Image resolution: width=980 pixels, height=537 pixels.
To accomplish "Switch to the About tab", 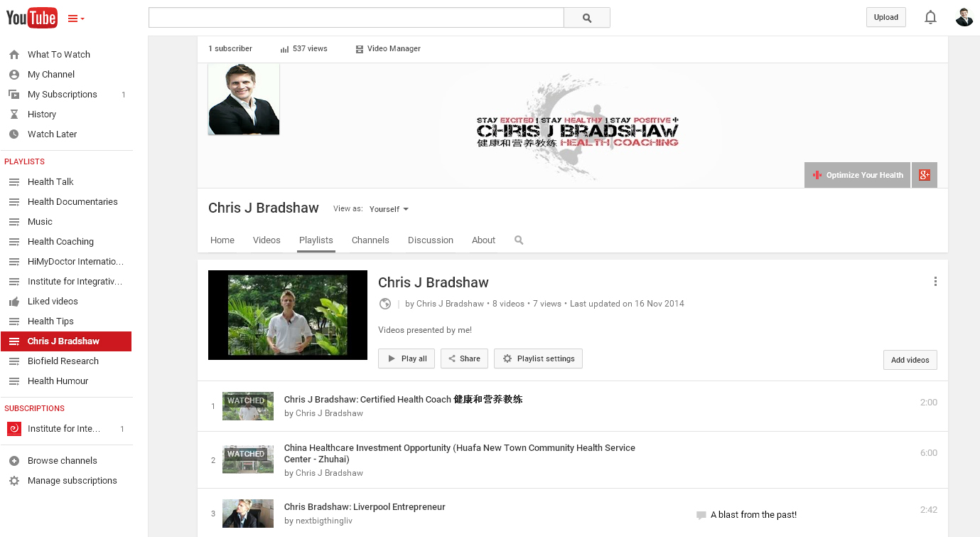I will pyautogui.click(x=483, y=240).
